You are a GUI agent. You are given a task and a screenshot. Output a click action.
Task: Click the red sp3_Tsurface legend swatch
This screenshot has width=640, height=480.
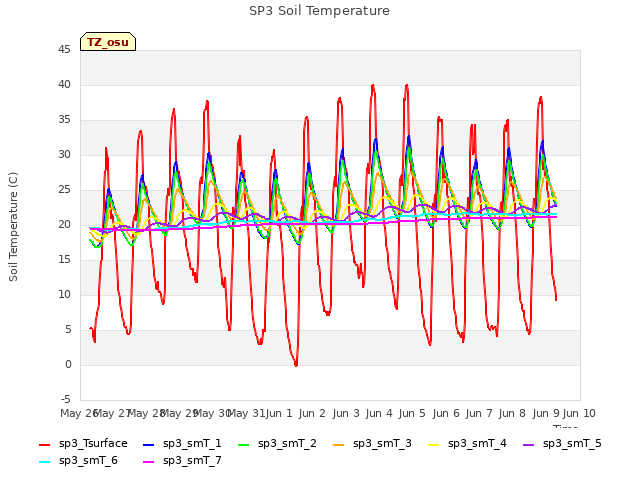tap(44, 444)
